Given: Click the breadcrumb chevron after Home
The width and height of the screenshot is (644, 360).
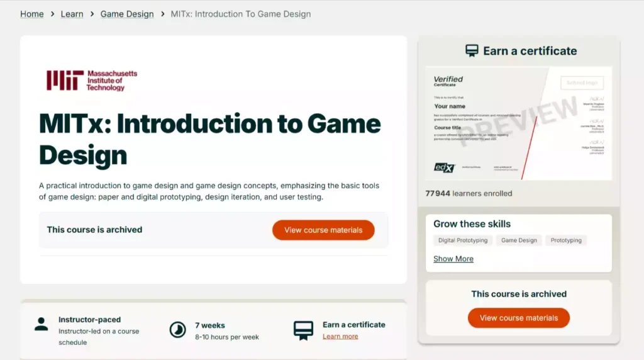Looking at the screenshot, I should click(x=52, y=14).
